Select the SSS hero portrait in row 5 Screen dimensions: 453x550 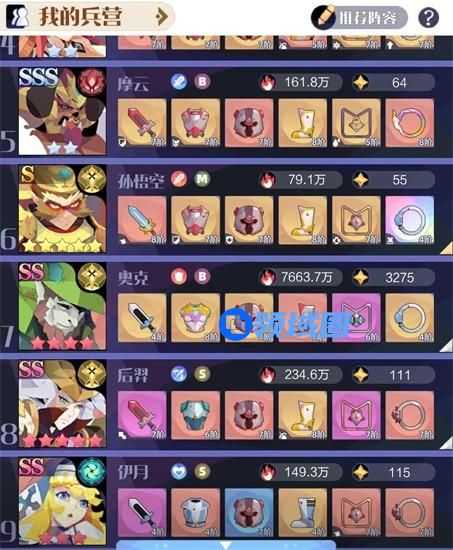62,111
